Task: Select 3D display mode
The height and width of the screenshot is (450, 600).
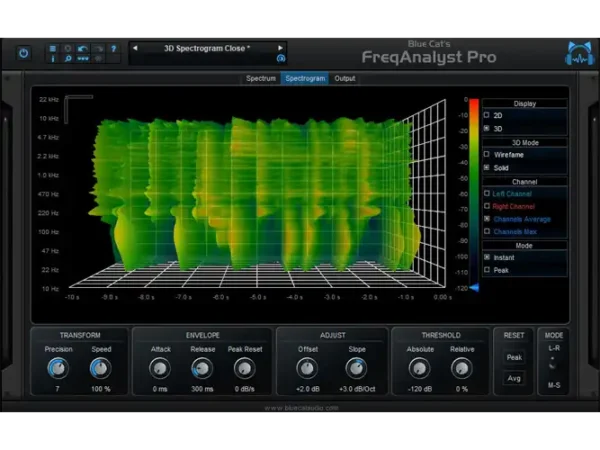Action: pyautogui.click(x=487, y=129)
